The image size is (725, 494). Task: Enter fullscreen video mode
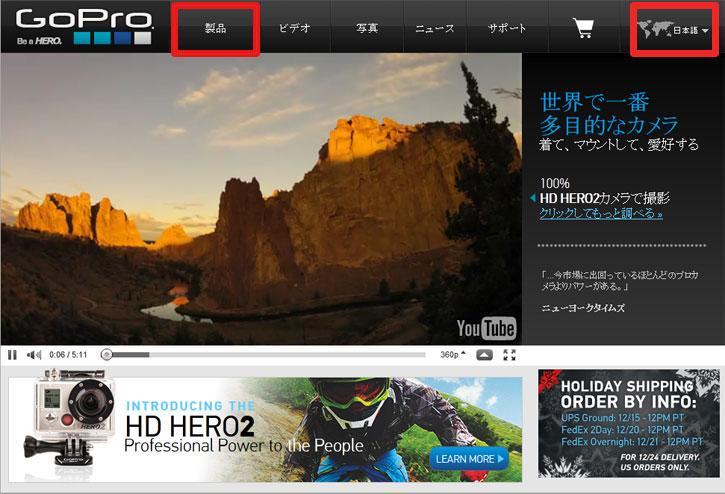[510, 355]
